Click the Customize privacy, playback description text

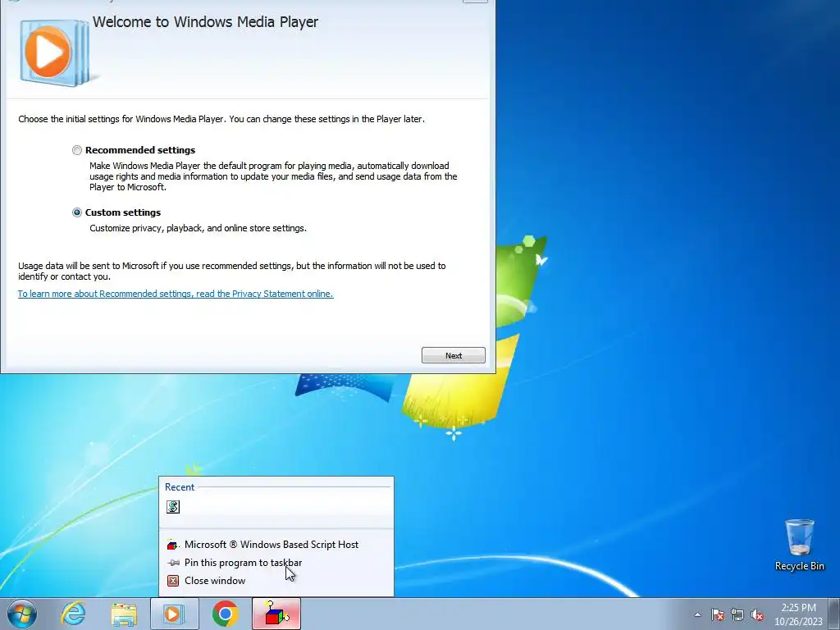[x=198, y=228]
